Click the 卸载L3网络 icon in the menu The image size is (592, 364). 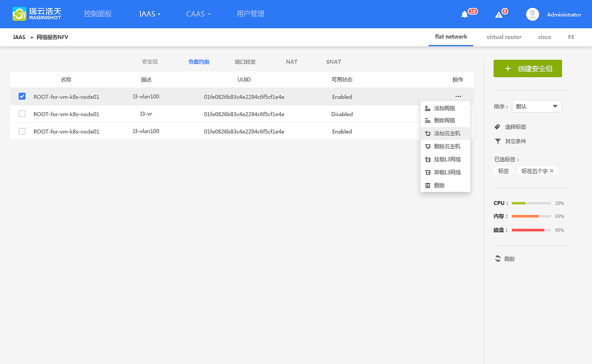(x=428, y=173)
